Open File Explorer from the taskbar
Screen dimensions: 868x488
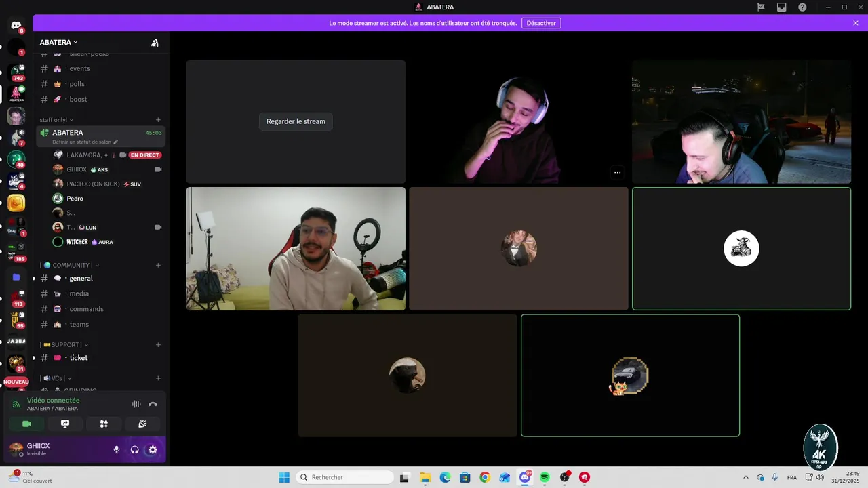point(425,477)
